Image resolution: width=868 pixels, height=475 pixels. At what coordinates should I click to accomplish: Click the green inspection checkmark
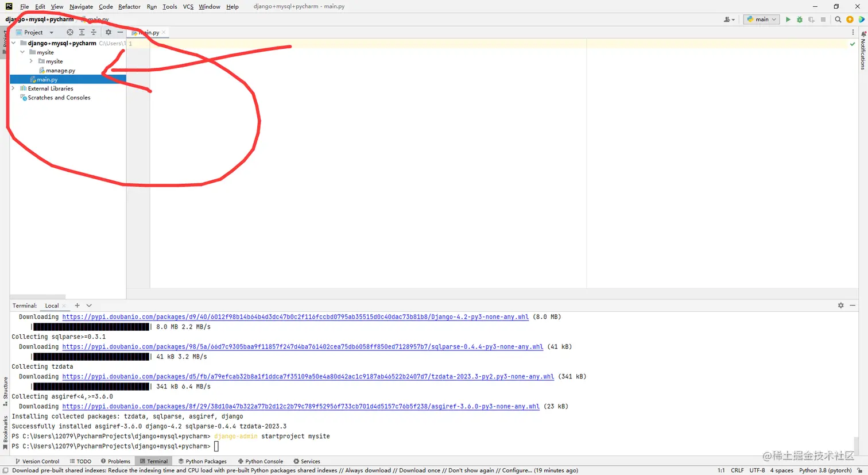point(852,44)
